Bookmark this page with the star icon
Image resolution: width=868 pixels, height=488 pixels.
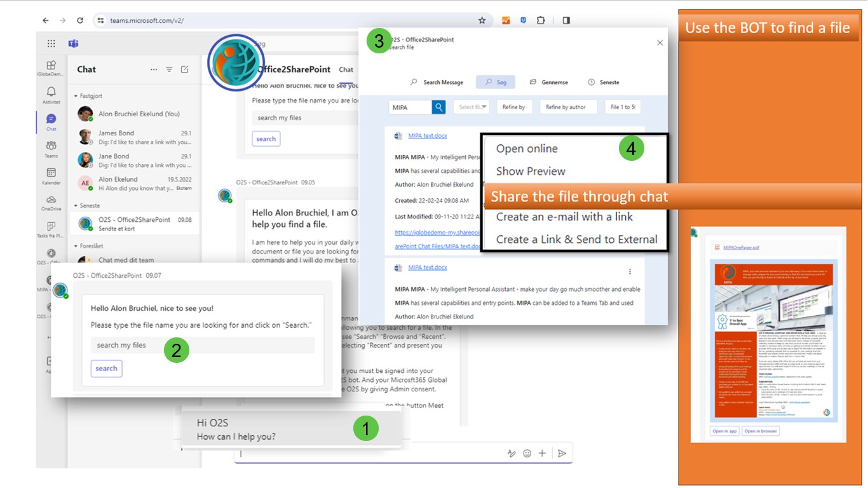tap(482, 20)
